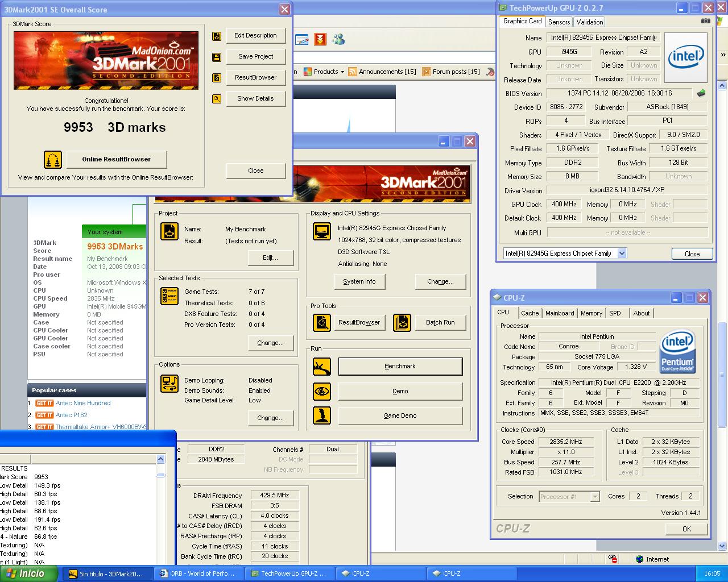Click Change... under Options section
The height and width of the screenshot is (582, 728).
point(271,418)
